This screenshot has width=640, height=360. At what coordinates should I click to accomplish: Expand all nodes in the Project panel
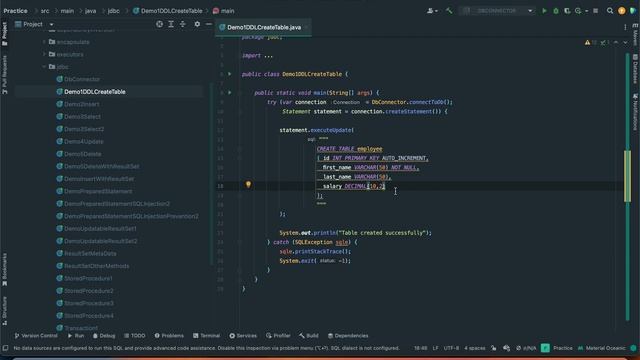pos(171,24)
